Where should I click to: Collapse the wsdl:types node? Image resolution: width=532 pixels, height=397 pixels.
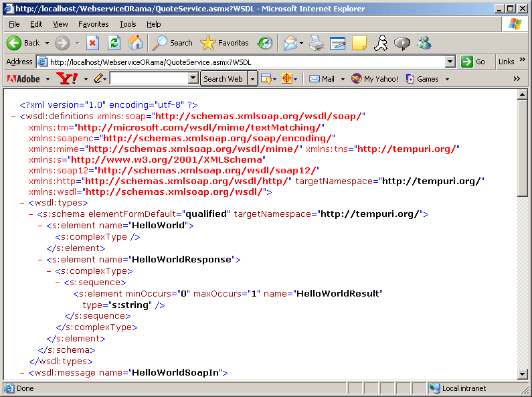23,203
